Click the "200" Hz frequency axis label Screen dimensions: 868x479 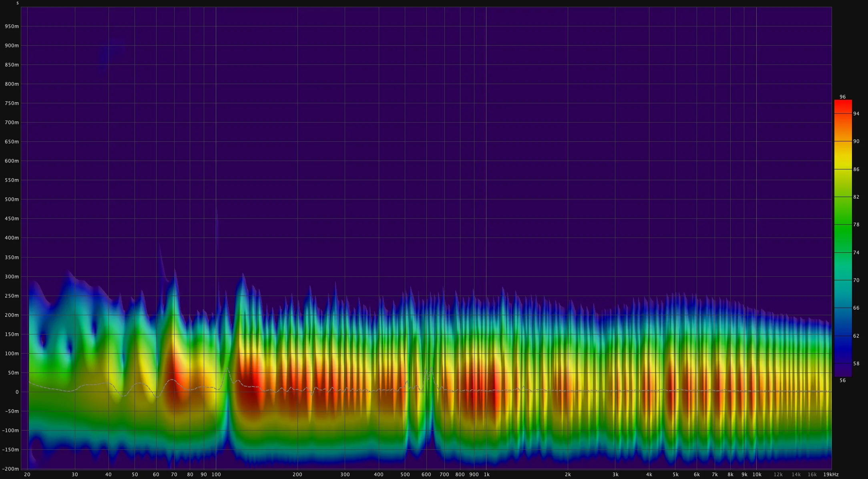pyautogui.click(x=297, y=475)
